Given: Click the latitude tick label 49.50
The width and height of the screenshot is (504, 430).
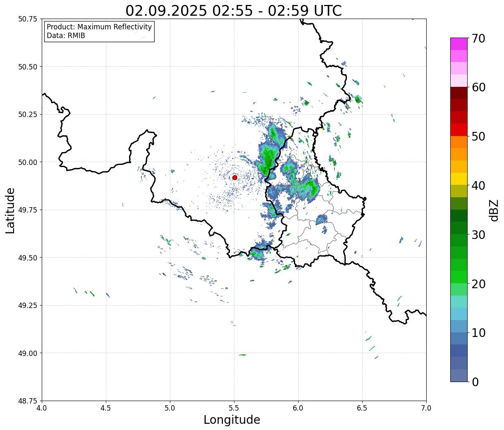Looking at the screenshot, I should pos(27,258).
